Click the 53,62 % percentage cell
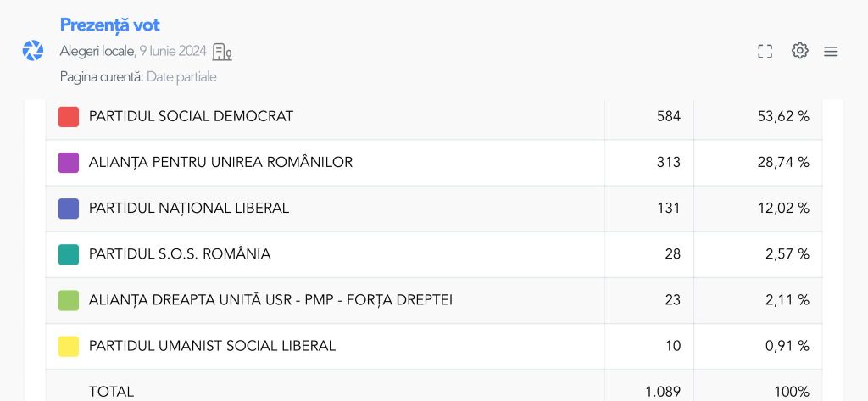The image size is (868, 401). (782, 117)
